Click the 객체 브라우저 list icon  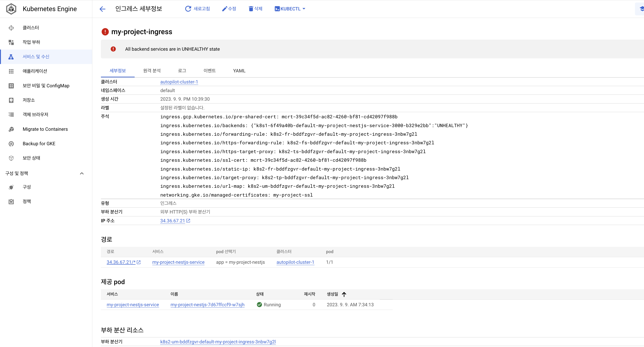[11, 114]
